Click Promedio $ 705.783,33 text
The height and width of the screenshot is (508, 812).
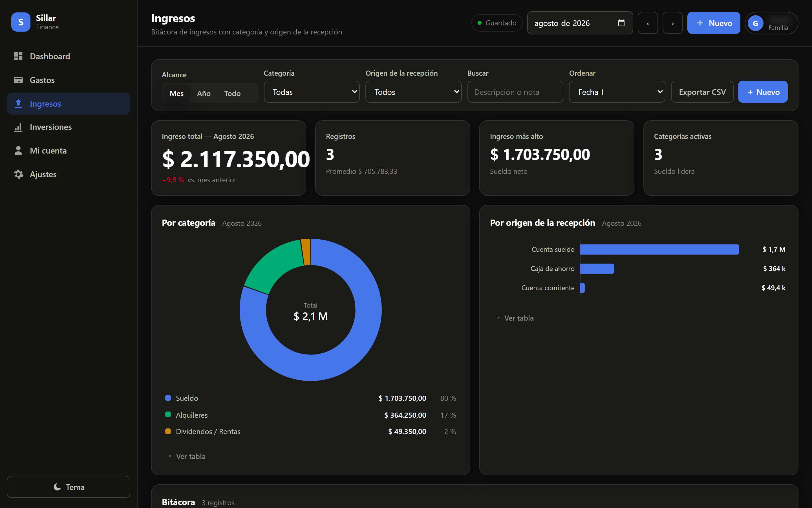[361, 171]
